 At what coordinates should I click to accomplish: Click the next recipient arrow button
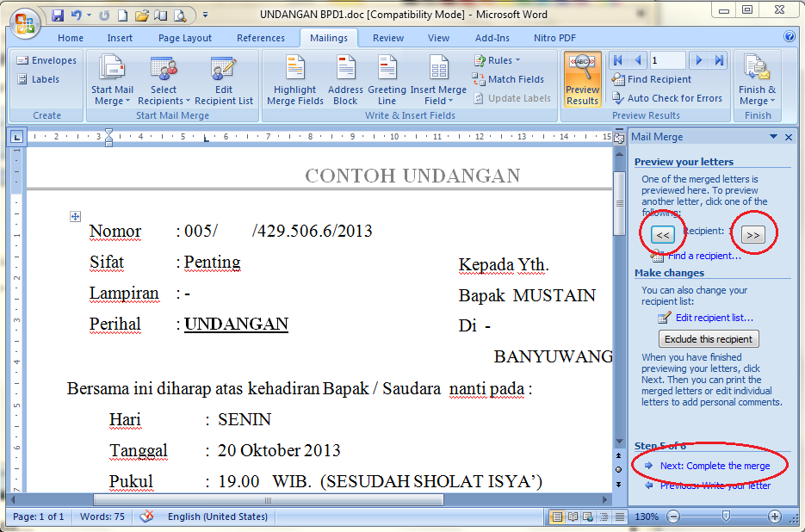click(753, 232)
